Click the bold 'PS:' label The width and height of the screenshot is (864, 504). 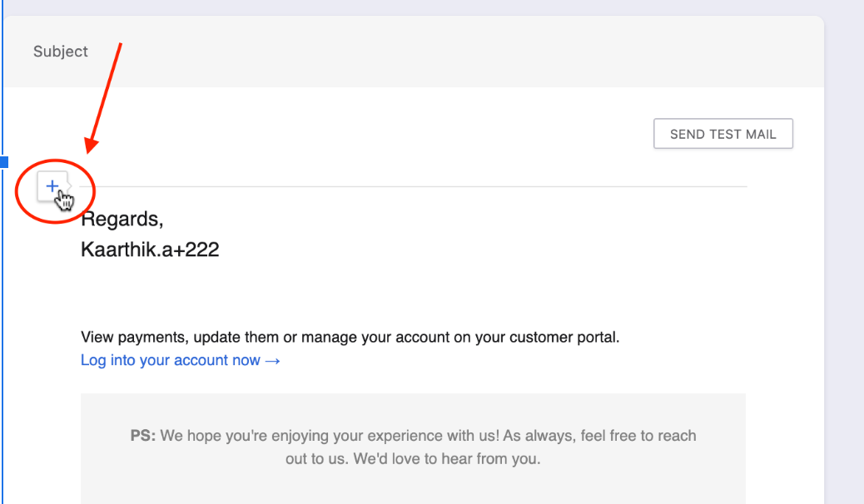tap(143, 436)
